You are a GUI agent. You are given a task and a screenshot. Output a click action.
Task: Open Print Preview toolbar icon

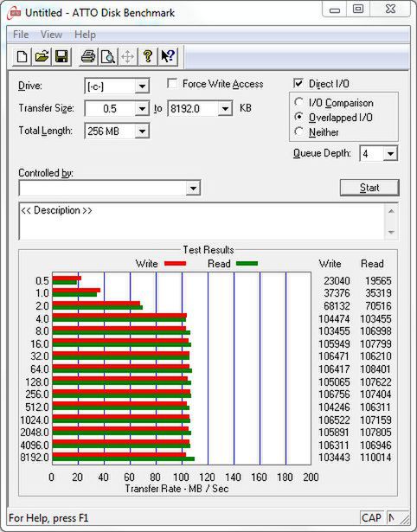(108, 56)
